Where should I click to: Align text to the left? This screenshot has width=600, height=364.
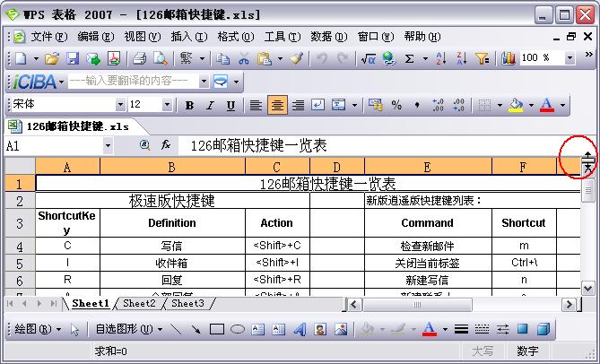(x=256, y=105)
